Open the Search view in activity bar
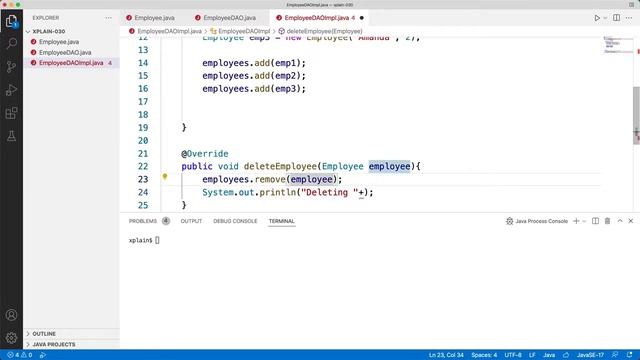This screenshot has height=360, width=640. [x=11, y=43]
